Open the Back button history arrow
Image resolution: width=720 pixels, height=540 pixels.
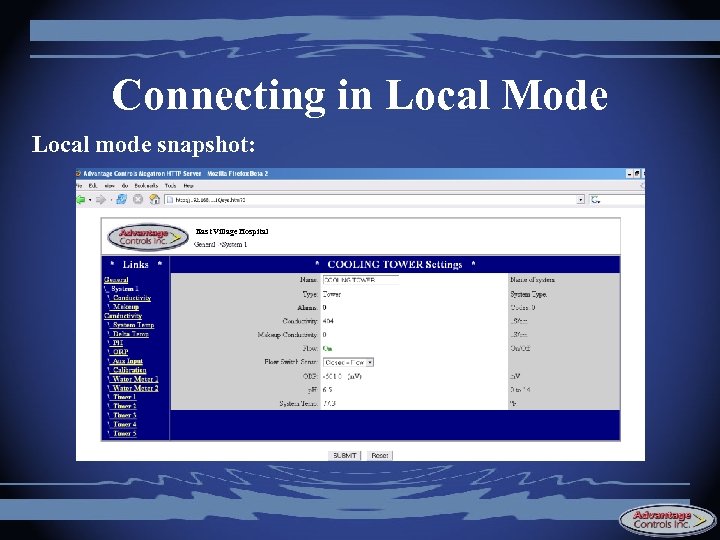coord(90,200)
